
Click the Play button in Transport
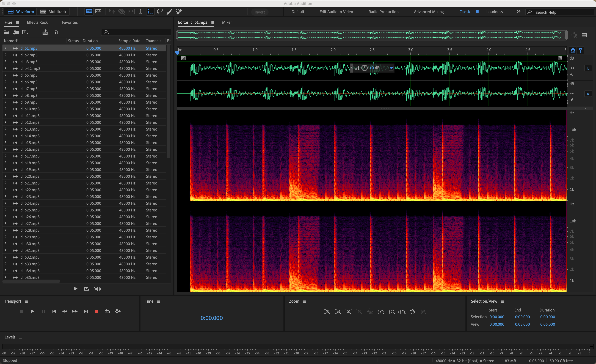click(x=32, y=311)
